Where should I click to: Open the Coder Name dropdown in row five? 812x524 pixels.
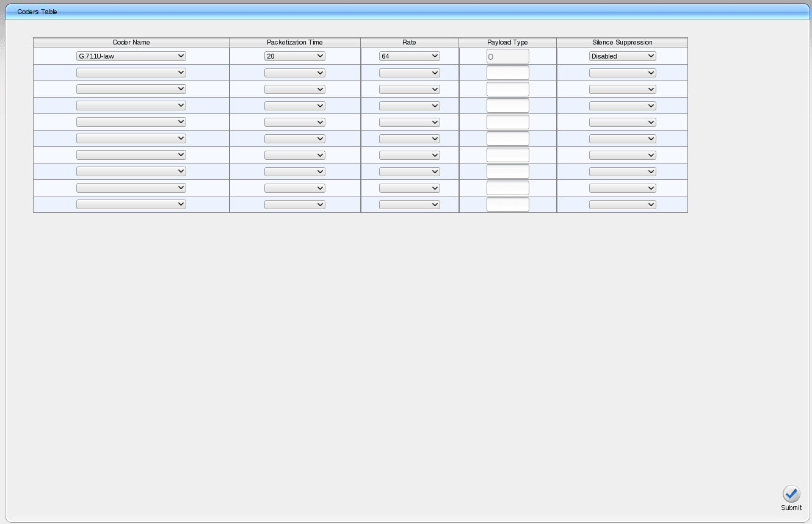[x=131, y=122]
